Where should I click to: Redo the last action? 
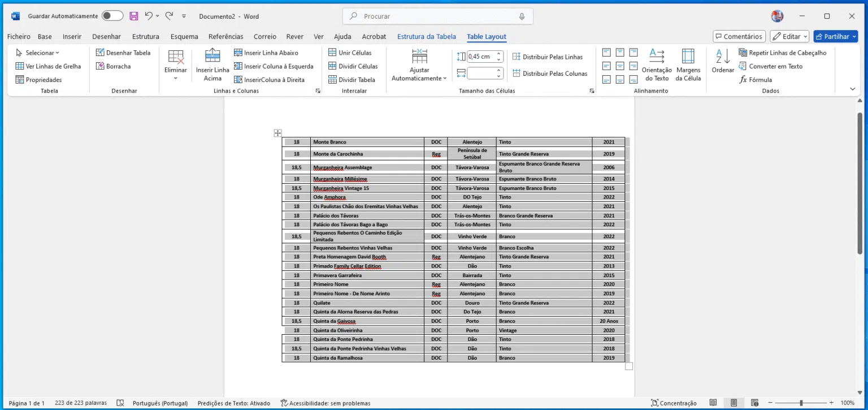click(x=169, y=16)
